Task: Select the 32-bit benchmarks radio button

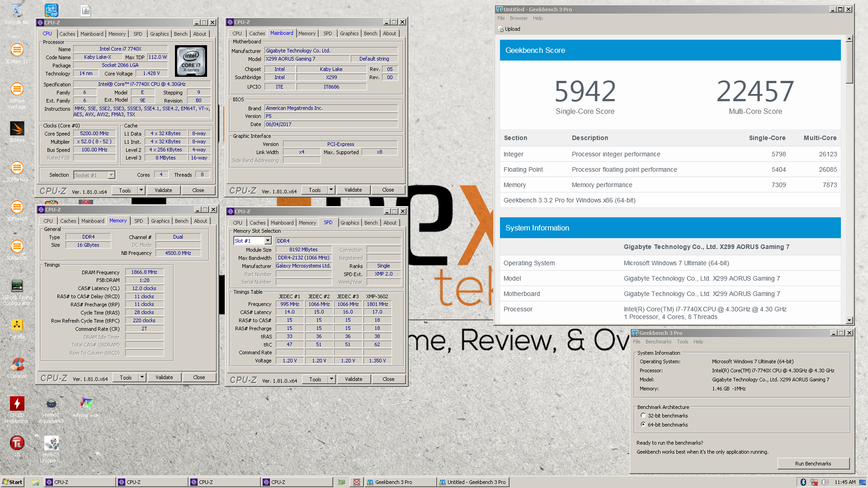Action: point(643,415)
